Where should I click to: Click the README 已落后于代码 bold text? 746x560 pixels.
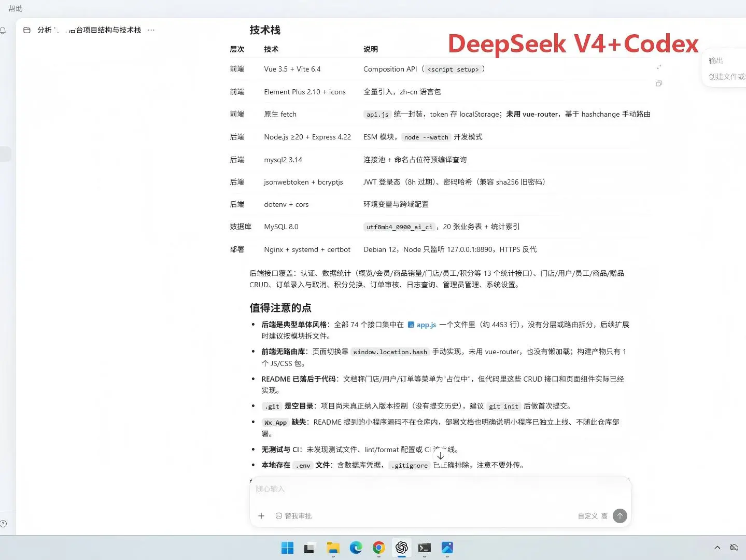click(299, 379)
